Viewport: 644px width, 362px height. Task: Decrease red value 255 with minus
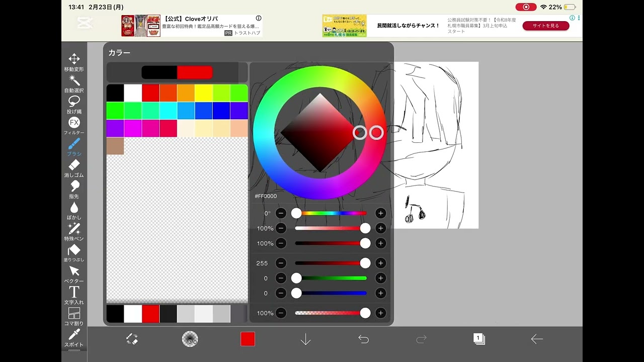coord(281,263)
